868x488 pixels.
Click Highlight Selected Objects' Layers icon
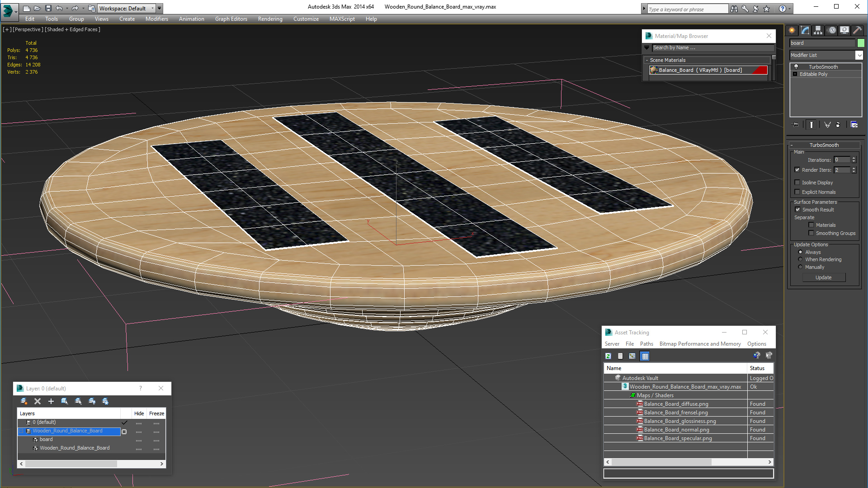78,401
